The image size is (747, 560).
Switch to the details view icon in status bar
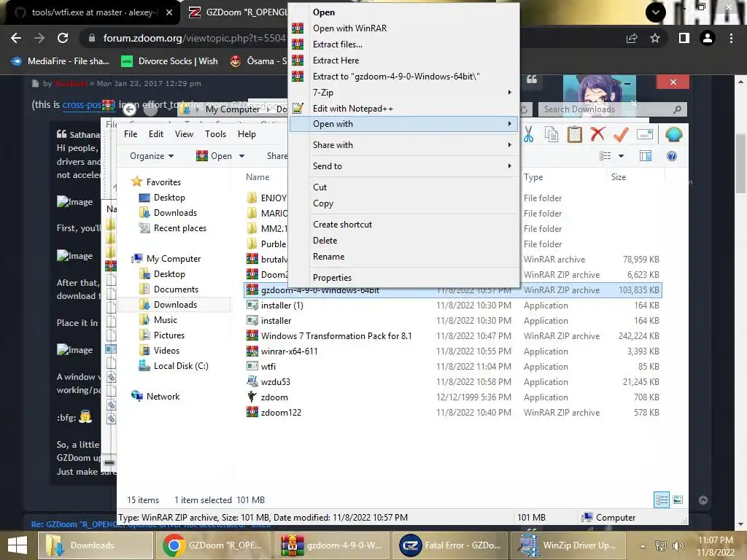pos(662,499)
